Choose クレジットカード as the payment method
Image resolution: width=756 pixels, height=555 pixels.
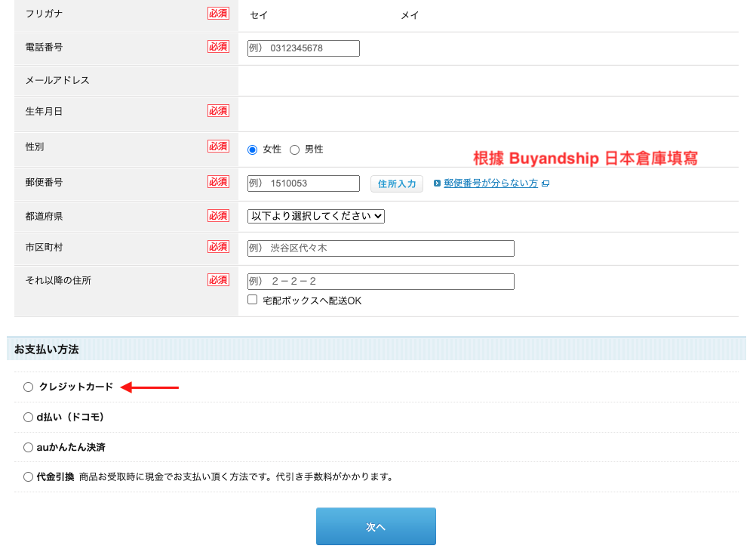coord(29,387)
